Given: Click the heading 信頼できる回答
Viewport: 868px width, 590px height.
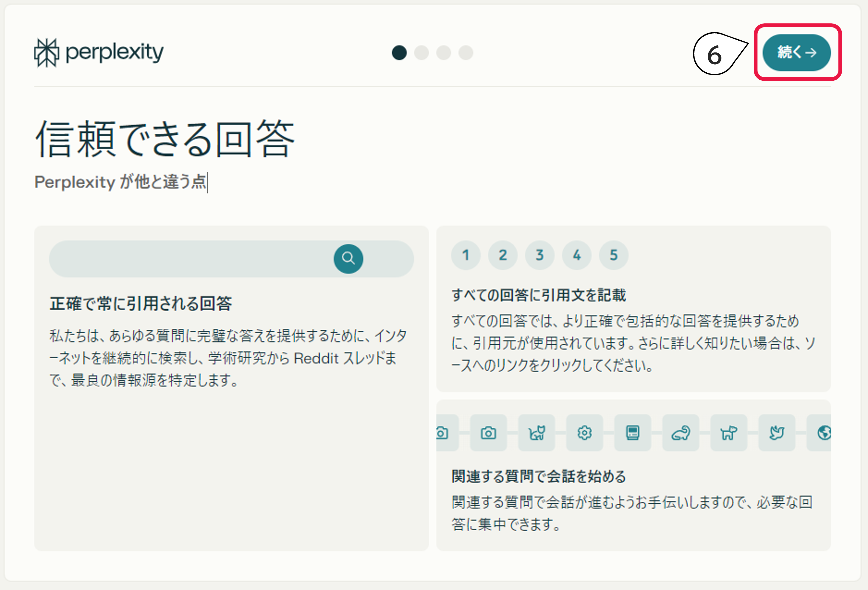Looking at the screenshot, I should coord(165,139).
